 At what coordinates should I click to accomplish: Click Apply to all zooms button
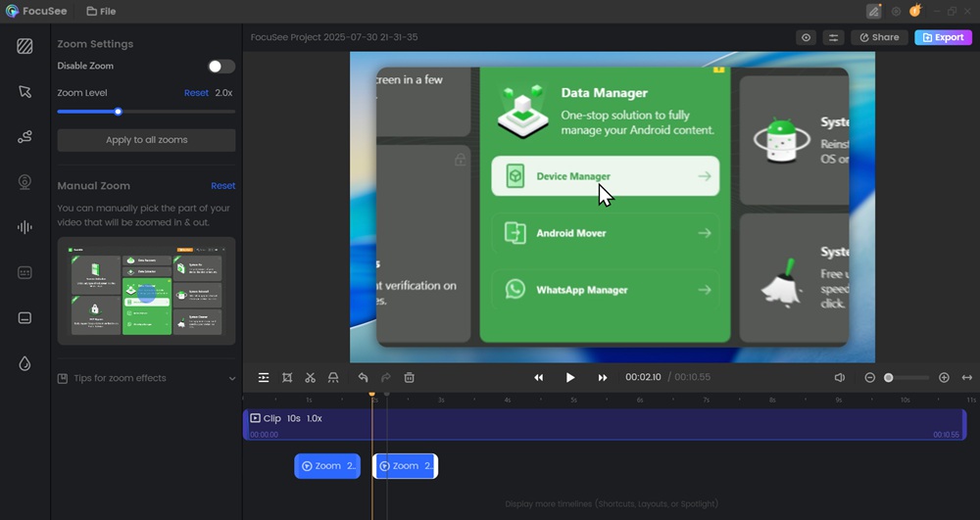click(x=146, y=140)
